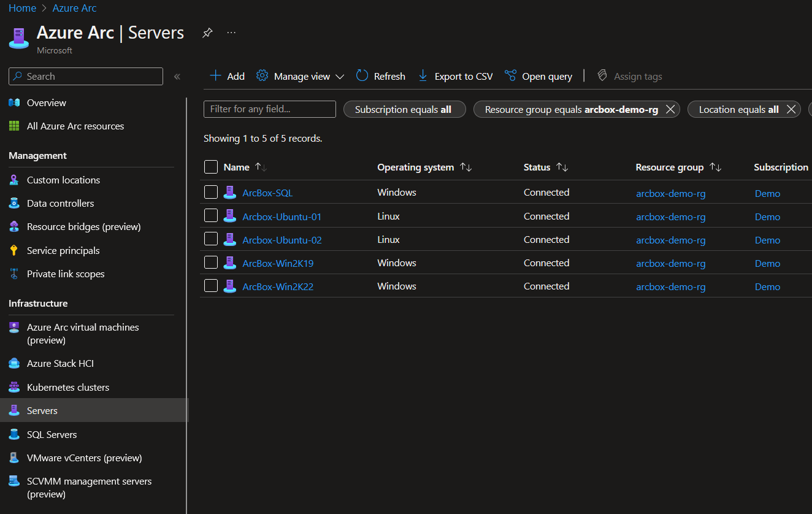This screenshot has width=812, height=514.
Task: Click the SQL Servers icon
Action: 14,434
